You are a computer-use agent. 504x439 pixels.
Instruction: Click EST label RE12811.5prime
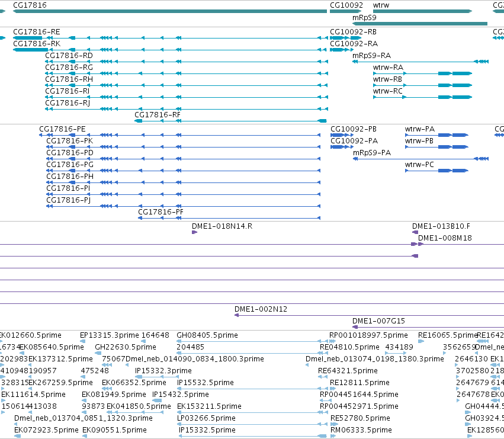click(359, 383)
